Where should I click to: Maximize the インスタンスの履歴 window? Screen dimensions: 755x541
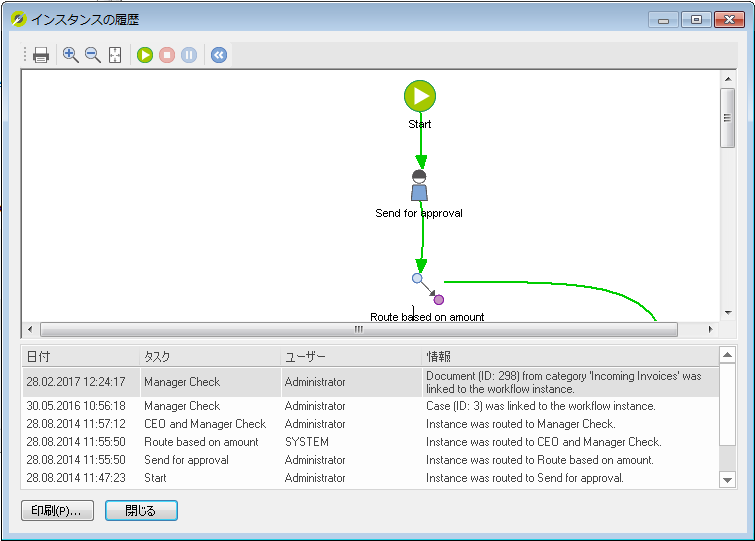(696, 20)
